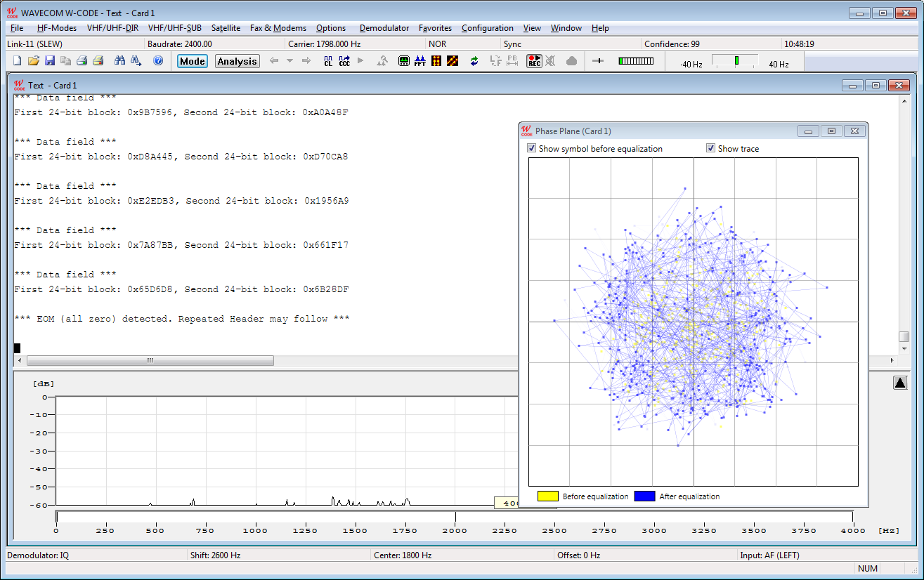Click the text pane scroll-up arrow

(904, 100)
